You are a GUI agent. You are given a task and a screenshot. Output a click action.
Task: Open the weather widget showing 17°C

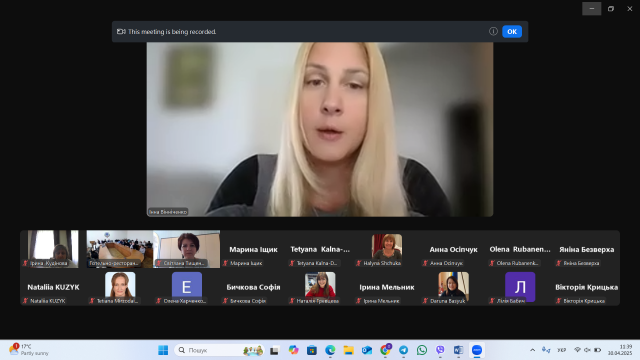29,349
